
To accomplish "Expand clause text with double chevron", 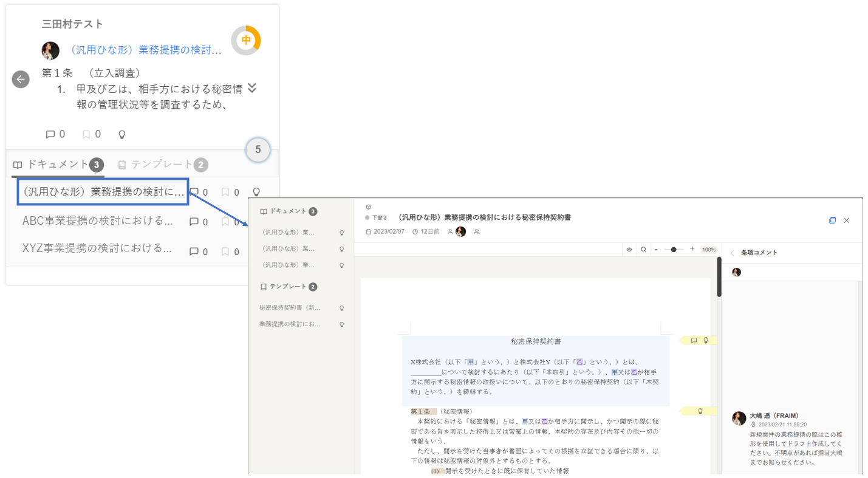I will coord(252,89).
